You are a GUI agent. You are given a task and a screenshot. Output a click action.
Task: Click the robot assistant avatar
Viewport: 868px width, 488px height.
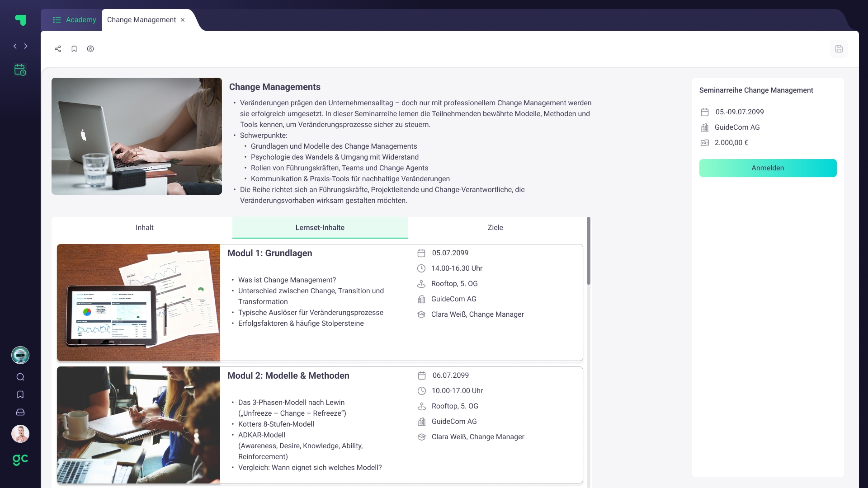20,355
